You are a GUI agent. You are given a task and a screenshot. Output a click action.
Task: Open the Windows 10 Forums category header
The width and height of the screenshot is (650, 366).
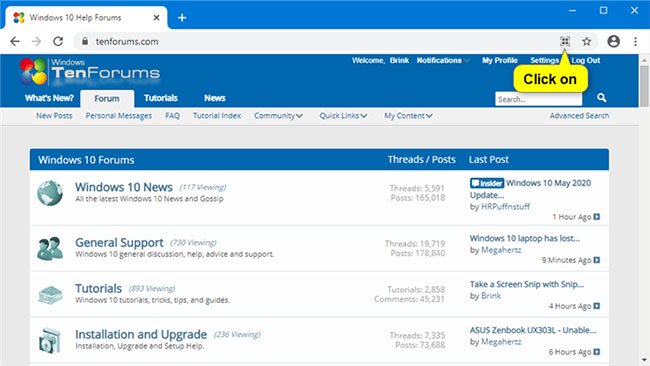86,160
